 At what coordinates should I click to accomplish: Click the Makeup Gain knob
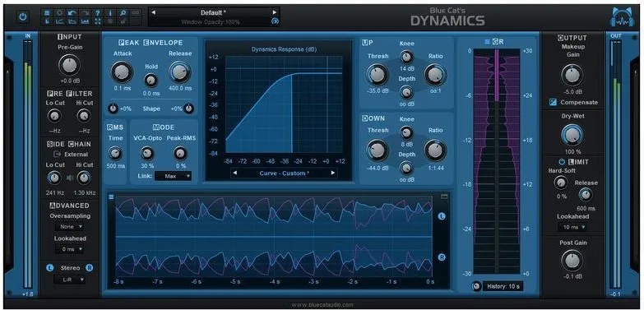(x=572, y=75)
